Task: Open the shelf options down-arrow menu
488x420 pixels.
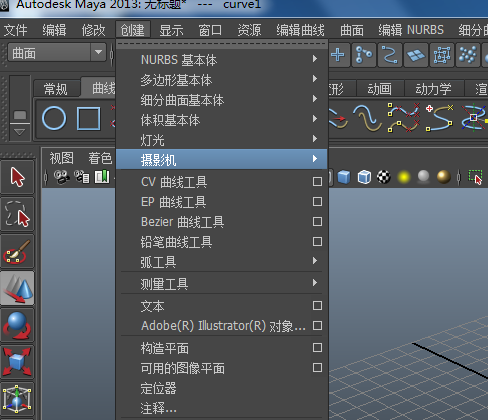Action: pyautogui.click(x=19, y=132)
